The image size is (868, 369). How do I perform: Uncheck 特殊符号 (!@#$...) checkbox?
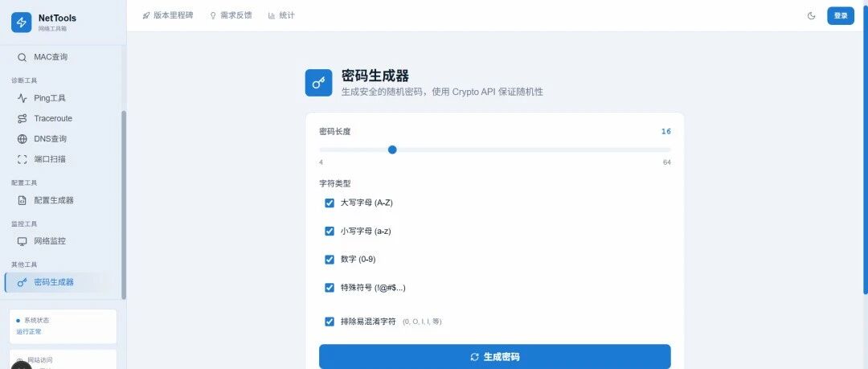330,288
